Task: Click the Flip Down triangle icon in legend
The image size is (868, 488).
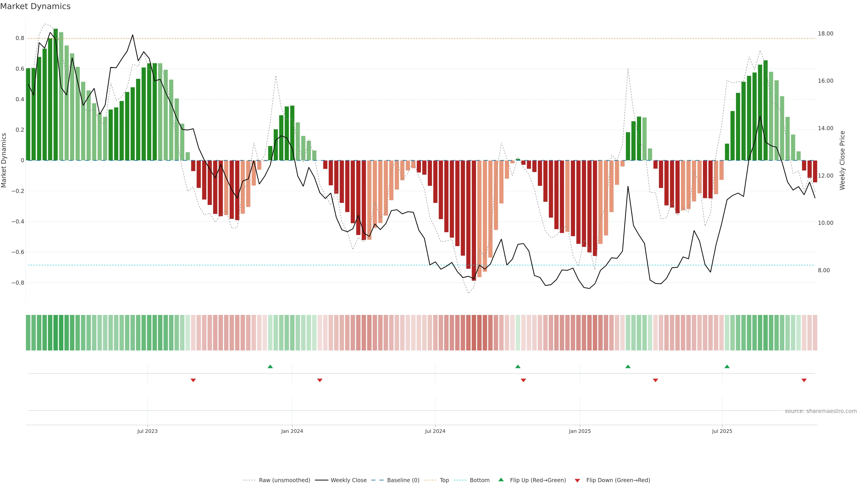Action: (577, 480)
